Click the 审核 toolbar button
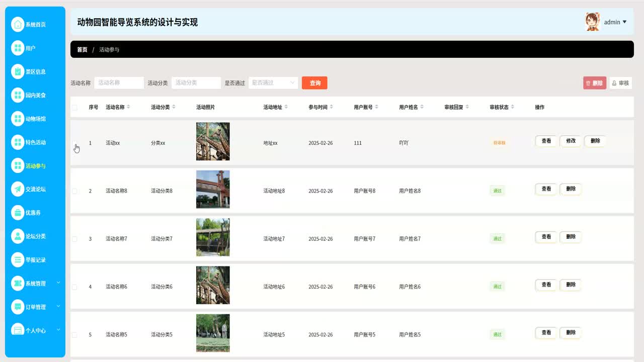This screenshot has height=362, width=644. 620,83
